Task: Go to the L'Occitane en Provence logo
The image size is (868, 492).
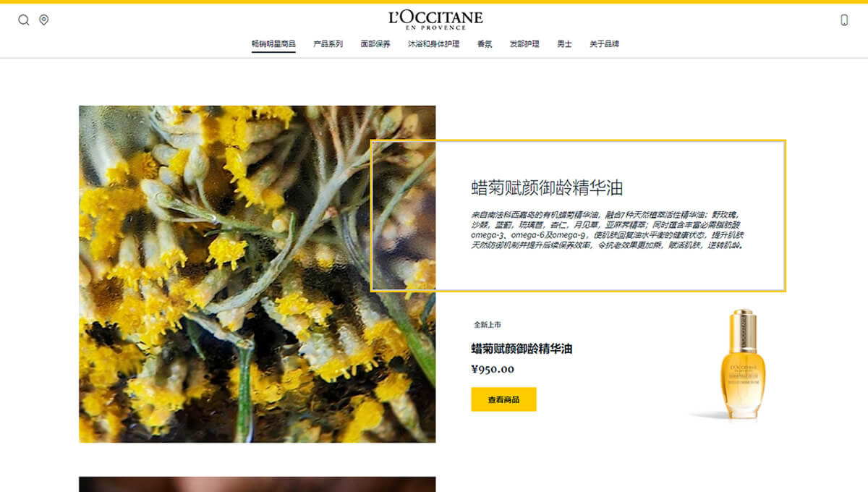Action: tap(435, 20)
